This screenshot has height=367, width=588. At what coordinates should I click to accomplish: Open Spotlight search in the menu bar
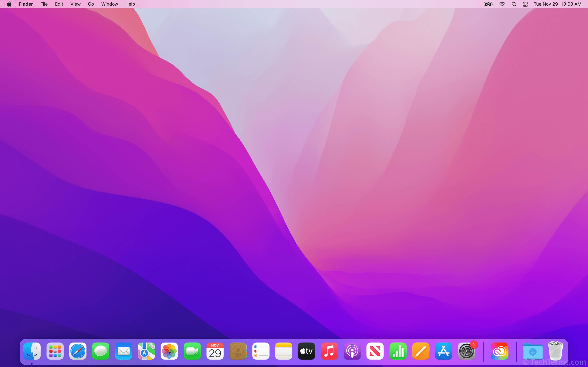pos(514,4)
